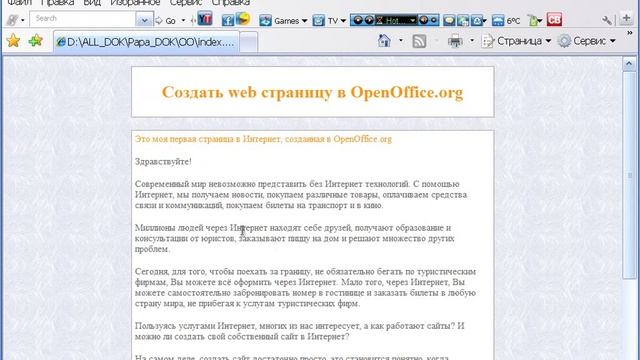Open the radio station Hot list dropdown
The width and height of the screenshot is (640, 360).
[x=413, y=20]
